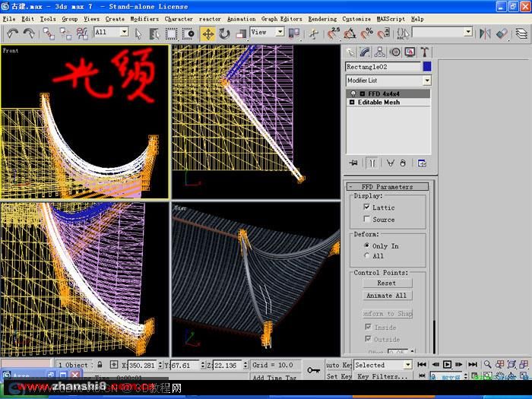532x399 pixels.
Task: Choose the Select Object arrow tool
Action: [x=138, y=33]
